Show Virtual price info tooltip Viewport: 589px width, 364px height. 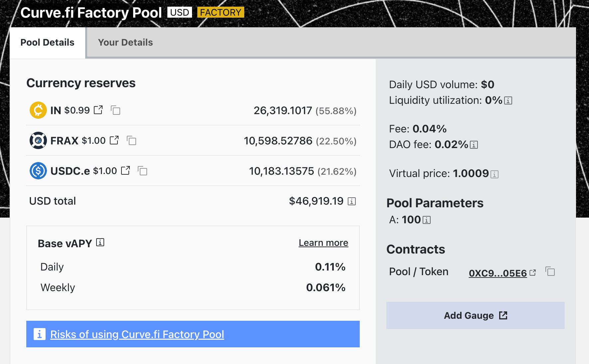point(494,174)
